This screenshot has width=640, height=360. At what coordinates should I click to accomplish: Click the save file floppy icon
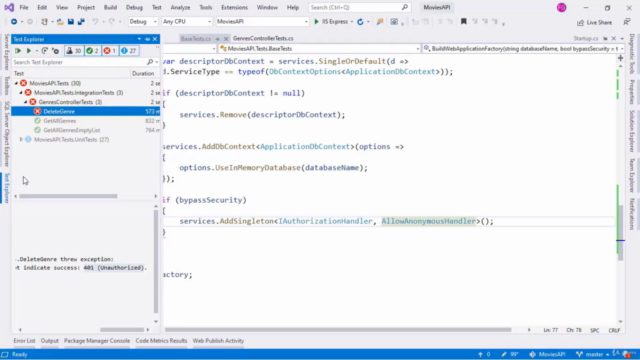[x=71, y=22]
